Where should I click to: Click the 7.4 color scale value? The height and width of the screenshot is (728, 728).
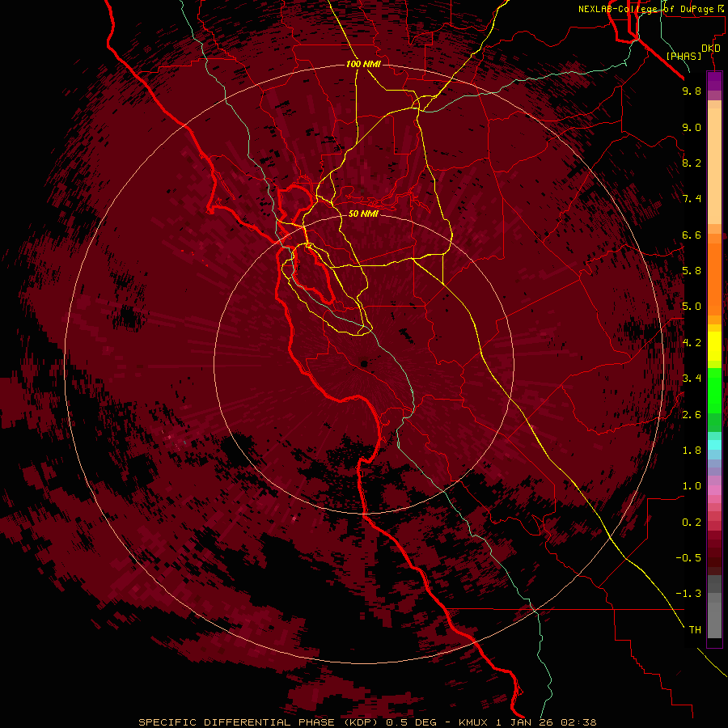click(x=692, y=199)
